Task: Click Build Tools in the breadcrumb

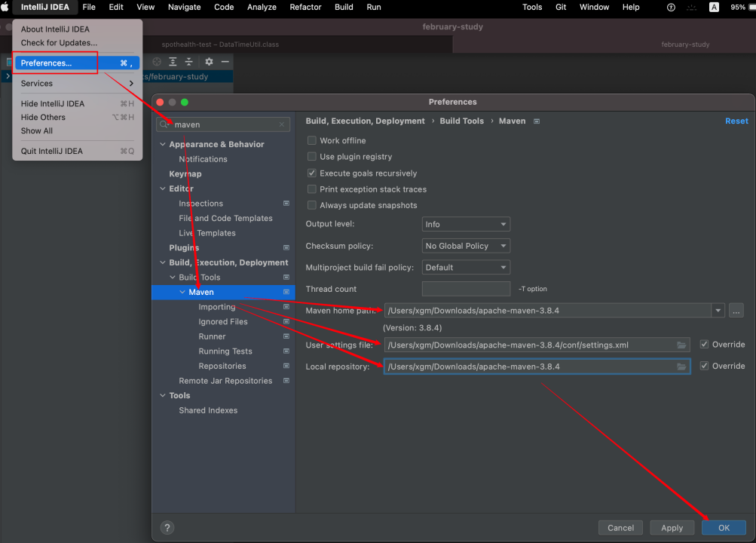Action: [x=461, y=121]
